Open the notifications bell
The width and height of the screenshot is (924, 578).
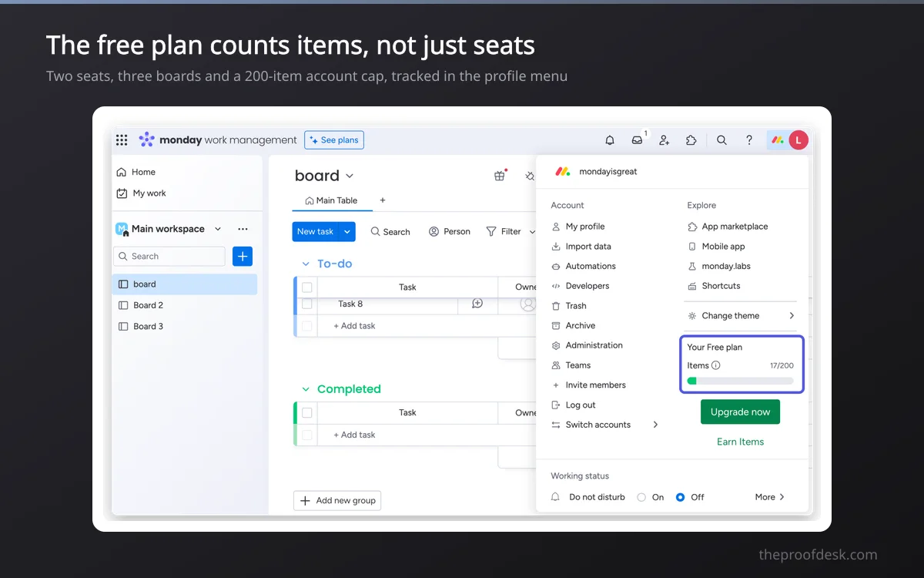[610, 140]
